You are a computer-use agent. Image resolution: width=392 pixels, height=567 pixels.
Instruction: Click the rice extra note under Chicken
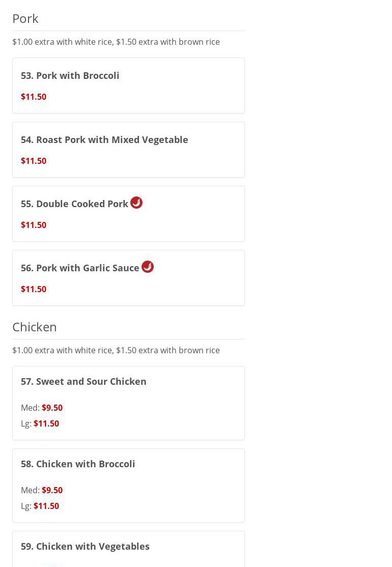116,350
